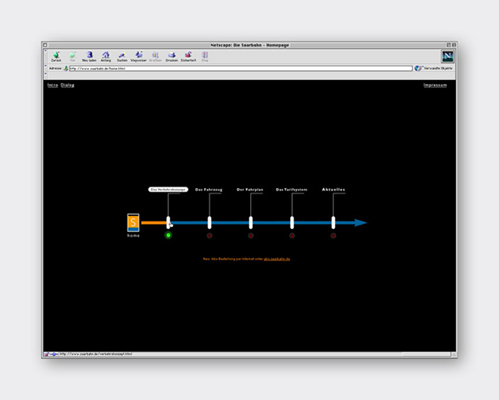
Task: Follow the Dialog link at top left
Action: coord(67,85)
